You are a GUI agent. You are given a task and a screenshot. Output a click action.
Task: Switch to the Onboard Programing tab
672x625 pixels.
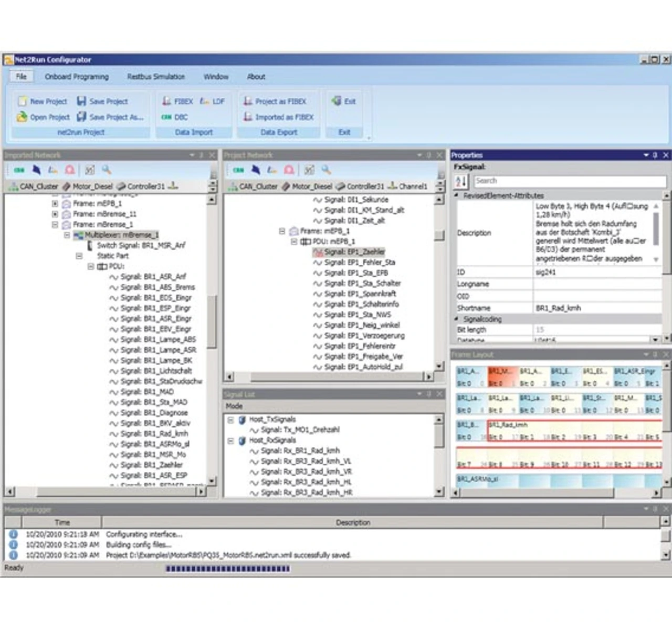pyautogui.click(x=77, y=77)
